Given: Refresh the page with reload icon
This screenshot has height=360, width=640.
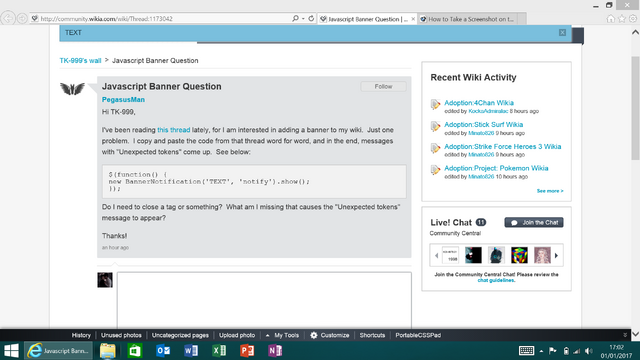Looking at the screenshot, I should click(x=311, y=18).
